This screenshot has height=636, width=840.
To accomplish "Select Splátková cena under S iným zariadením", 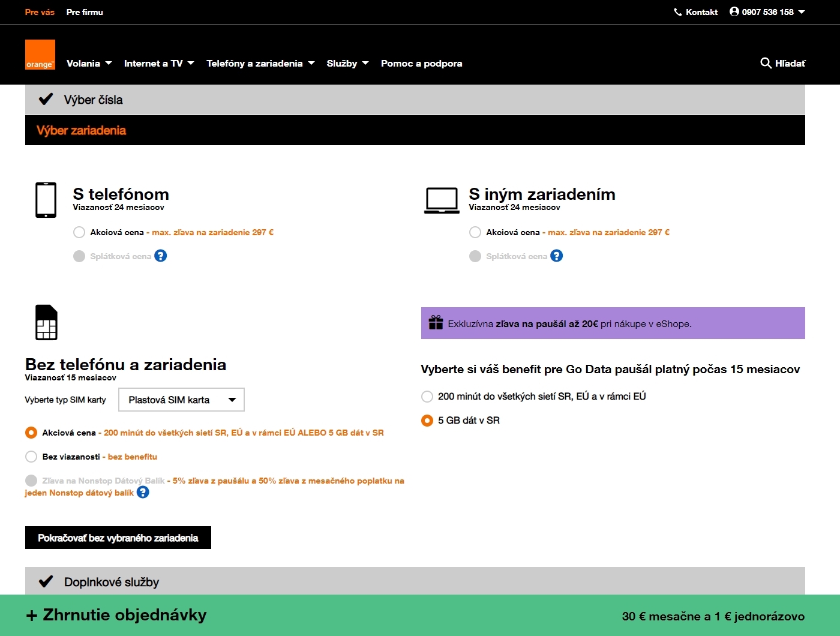I will 475,256.
